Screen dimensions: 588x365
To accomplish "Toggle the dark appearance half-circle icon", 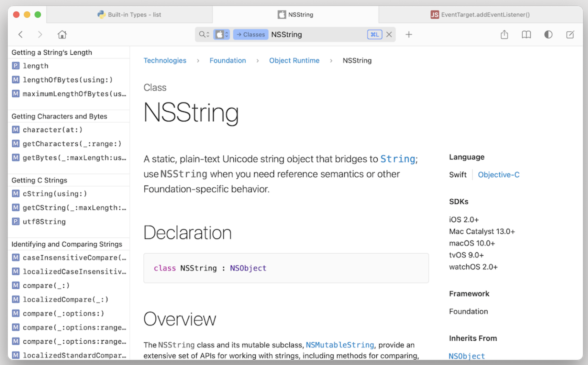I will point(548,34).
